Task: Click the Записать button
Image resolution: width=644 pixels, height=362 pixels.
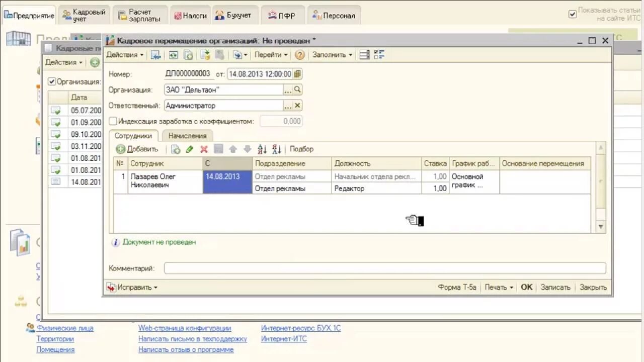Action: 555,288
